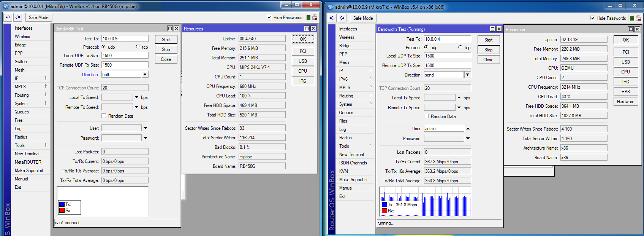
Task: Click blue Tx swatch showing 351.8 Mbps
Action: point(385,205)
